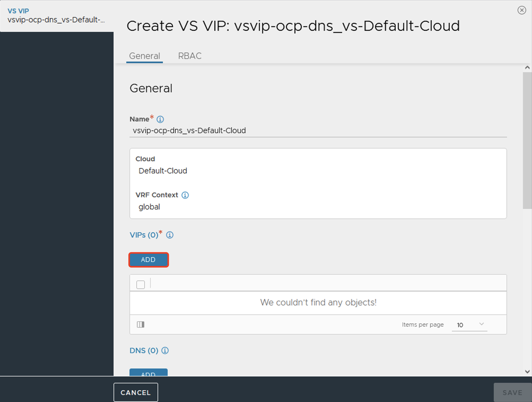Click the Name field info icon
Screen dimensions: 532x402
pyautogui.click(x=160, y=119)
